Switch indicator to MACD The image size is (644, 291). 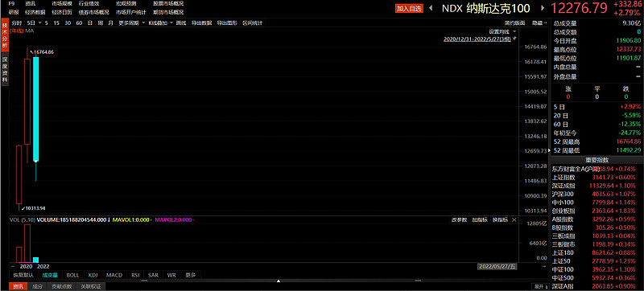(x=114, y=275)
